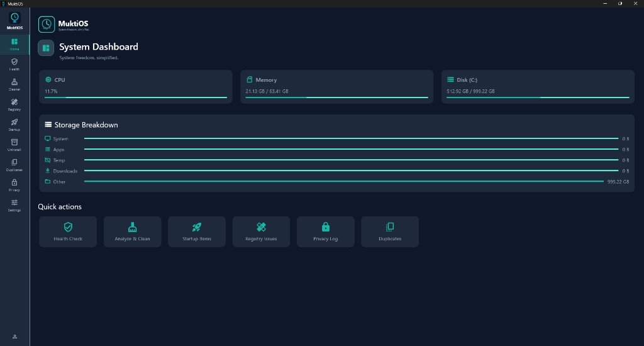
Task: Click the MuktiOS logo in the header
Action: 47,25
